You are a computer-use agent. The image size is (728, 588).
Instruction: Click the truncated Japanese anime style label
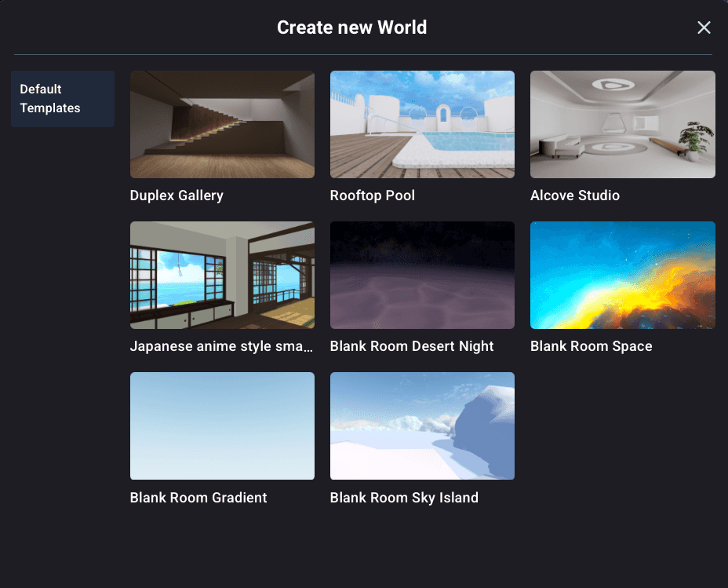[x=222, y=346]
